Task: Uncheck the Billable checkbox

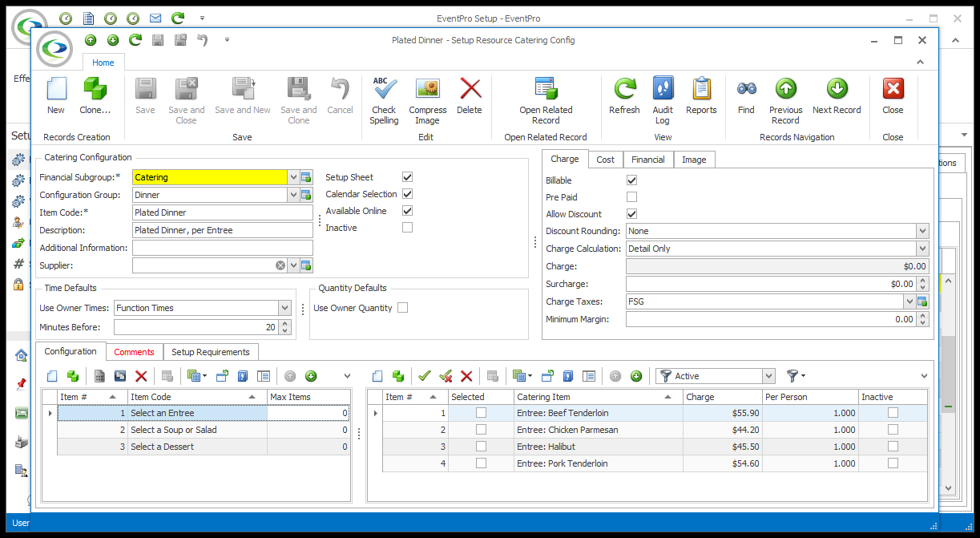Action: point(631,180)
